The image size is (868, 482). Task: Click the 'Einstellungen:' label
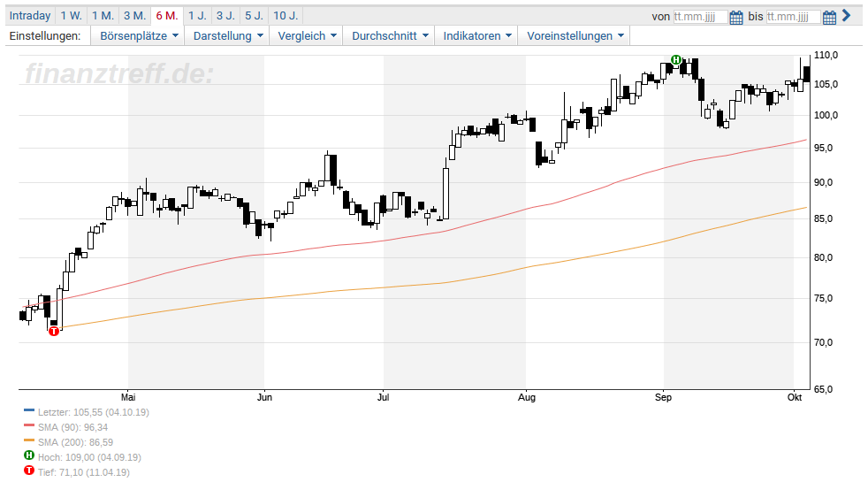(45, 35)
